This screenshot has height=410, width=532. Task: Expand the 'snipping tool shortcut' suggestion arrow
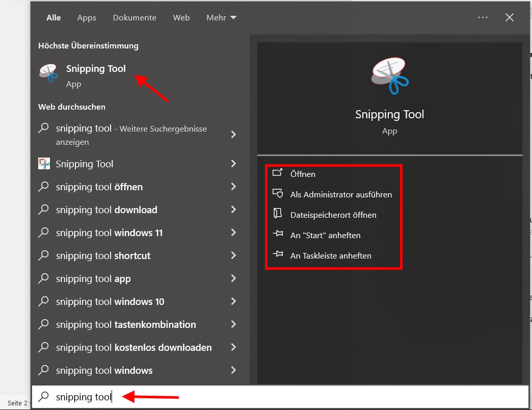pos(233,255)
